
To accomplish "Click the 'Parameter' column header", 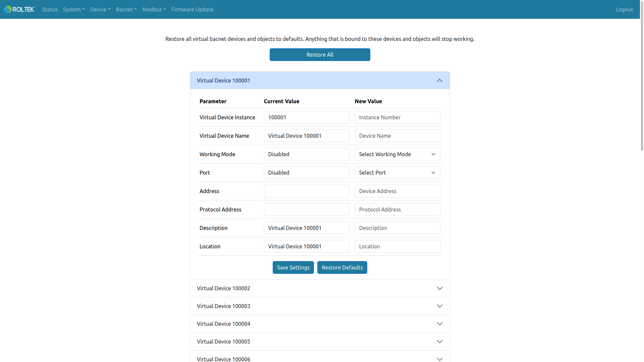I will pos(213,101).
